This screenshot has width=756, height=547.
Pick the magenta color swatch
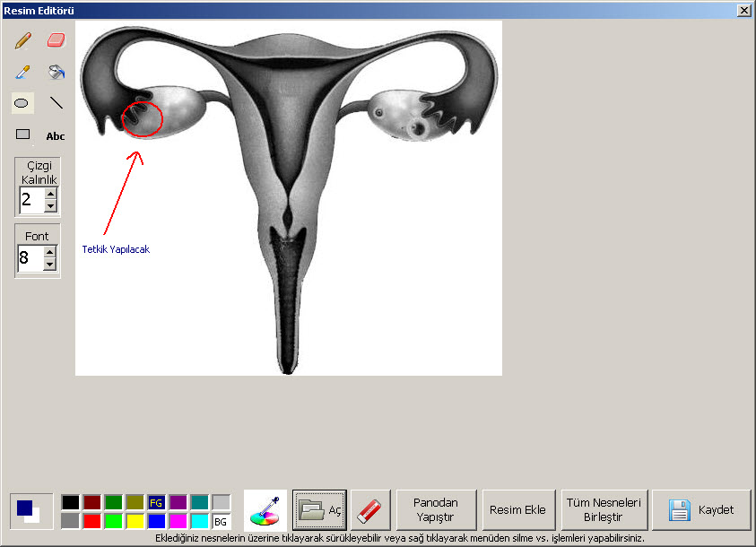point(178,521)
